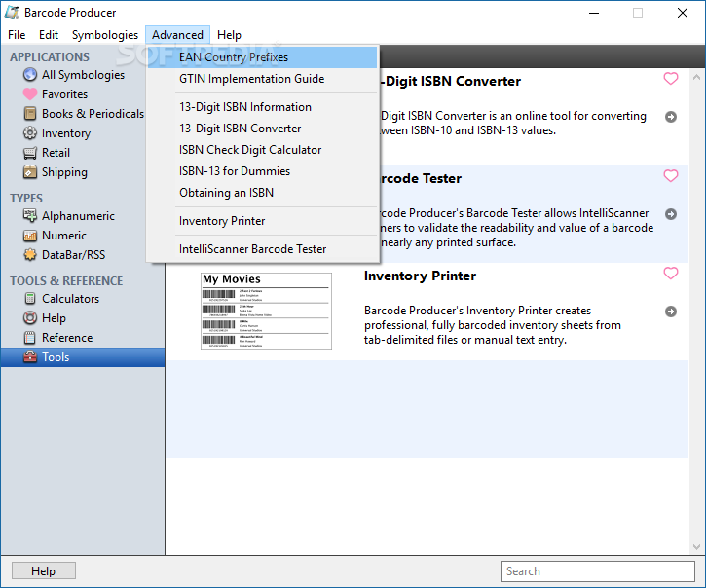Open the Edit menu
Screen dimensions: 706x588
point(49,35)
